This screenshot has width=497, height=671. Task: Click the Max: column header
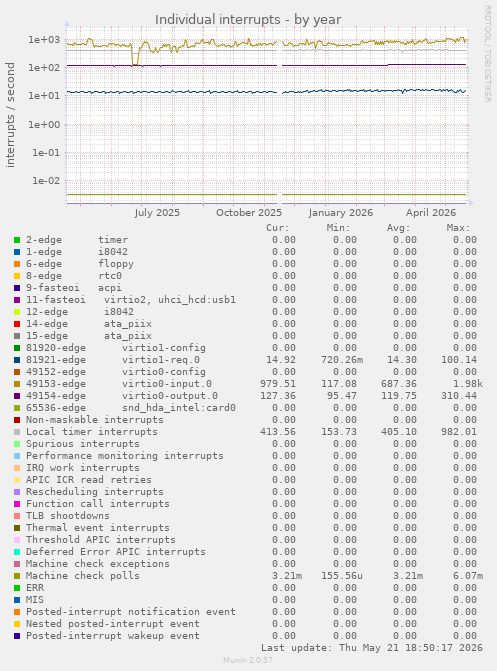pyautogui.click(x=458, y=228)
